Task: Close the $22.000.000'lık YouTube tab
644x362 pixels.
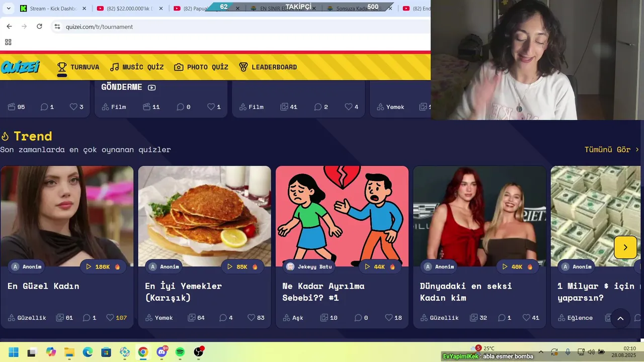Action: pos(160,9)
